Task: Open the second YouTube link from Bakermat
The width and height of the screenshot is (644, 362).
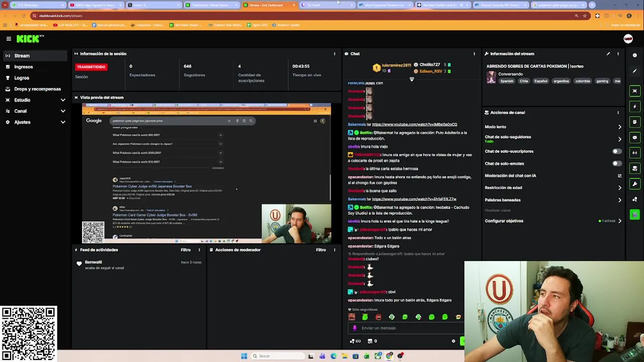Action: [414, 199]
